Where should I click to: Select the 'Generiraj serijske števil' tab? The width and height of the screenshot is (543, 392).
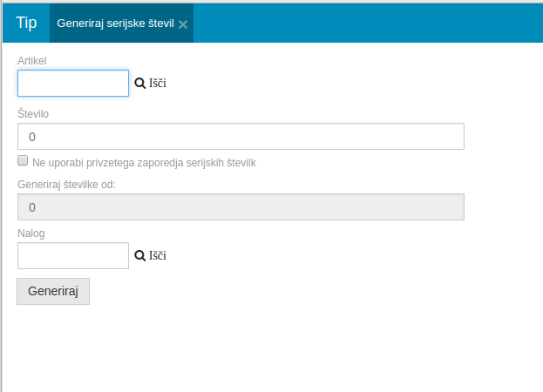(x=115, y=24)
